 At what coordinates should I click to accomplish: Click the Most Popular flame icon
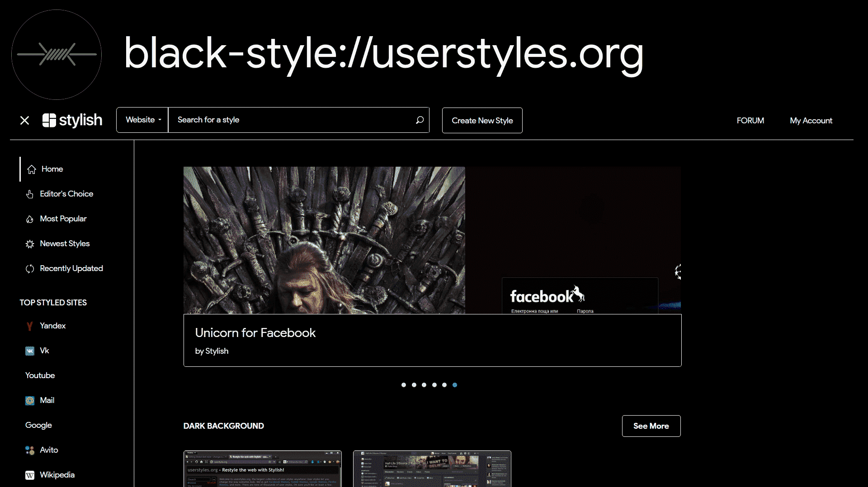coord(30,219)
